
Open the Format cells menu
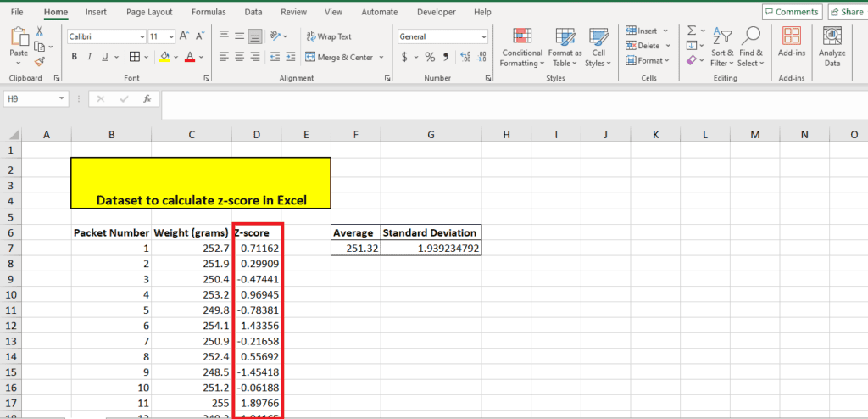click(x=647, y=60)
